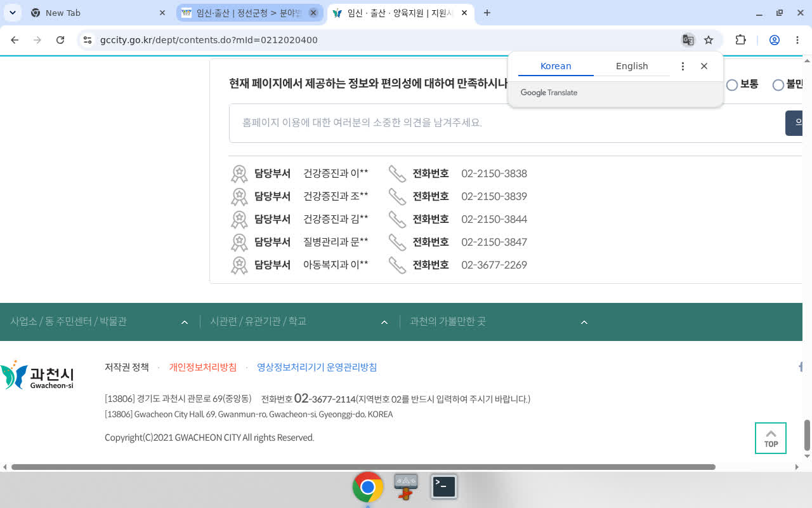This screenshot has width=812, height=508.
Task: Click badge icon for 건강증진과 조** row
Action: click(239, 196)
